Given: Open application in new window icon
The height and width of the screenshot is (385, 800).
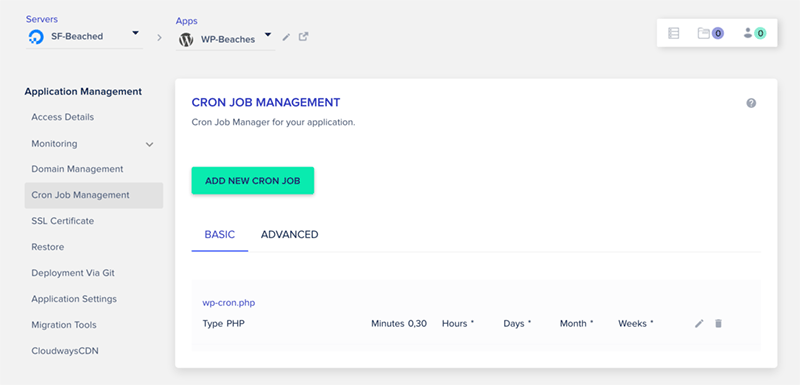Looking at the screenshot, I should 304,37.
